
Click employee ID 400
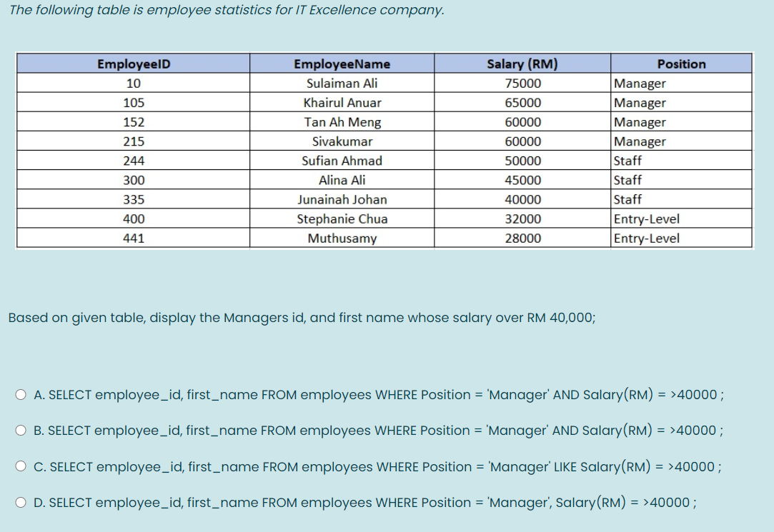(133, 219)
